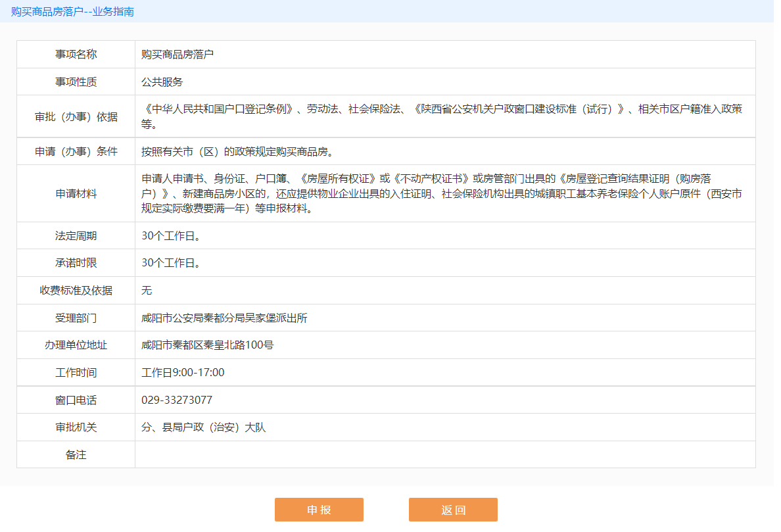Viewport: 781px width, 532px height.
Task: Click the 申请材料 row label
Action: (76, 193)
